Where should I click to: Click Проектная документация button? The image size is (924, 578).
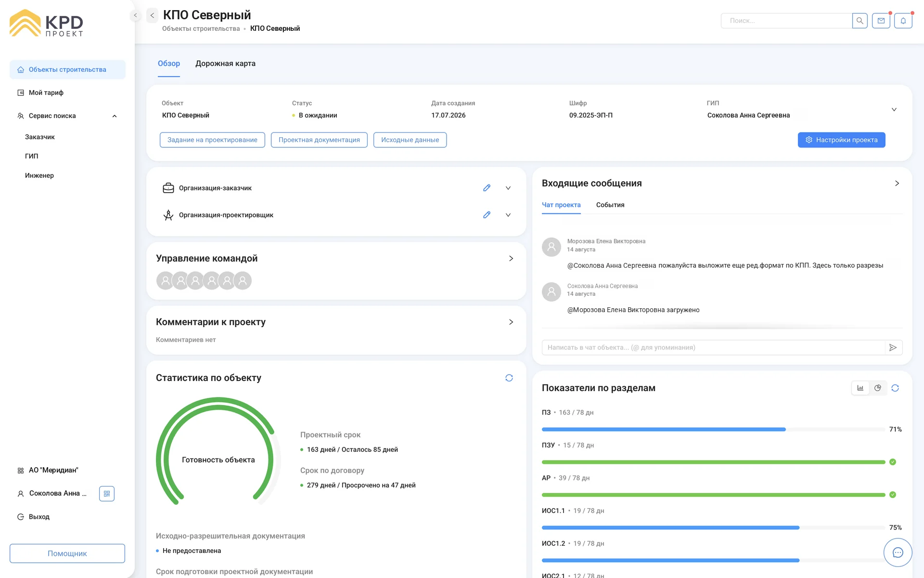[319, 140]
